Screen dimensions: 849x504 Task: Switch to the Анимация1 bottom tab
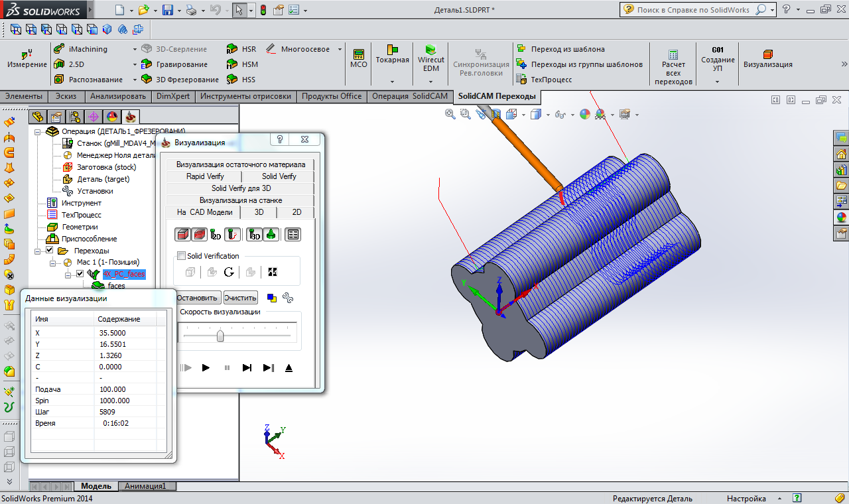tap(147, 486)
